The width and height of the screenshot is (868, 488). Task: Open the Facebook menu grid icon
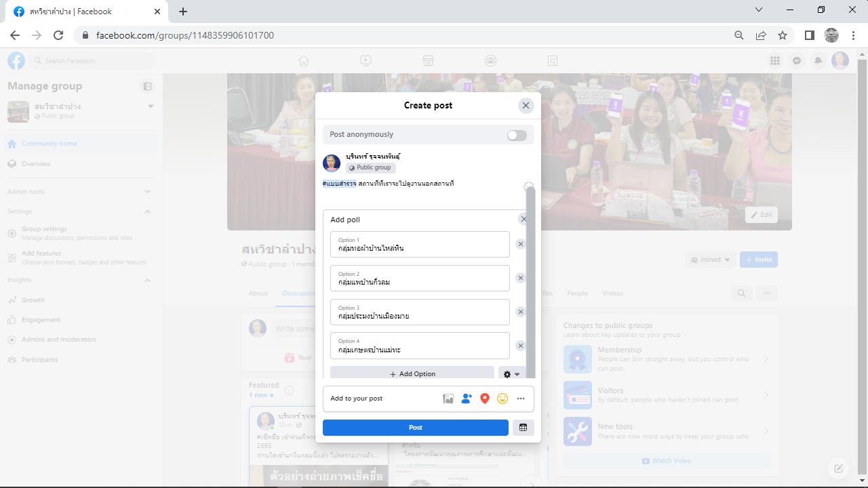775,61
